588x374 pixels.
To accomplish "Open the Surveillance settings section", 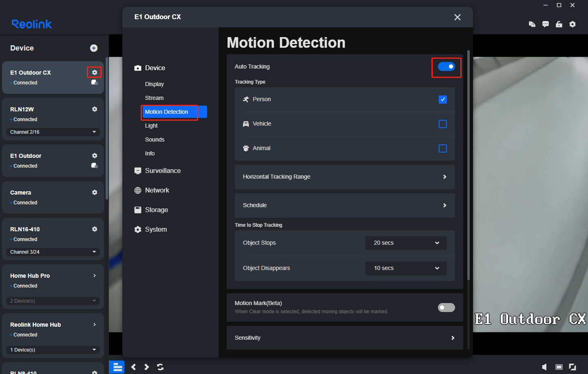I will [x=158, y=171].
